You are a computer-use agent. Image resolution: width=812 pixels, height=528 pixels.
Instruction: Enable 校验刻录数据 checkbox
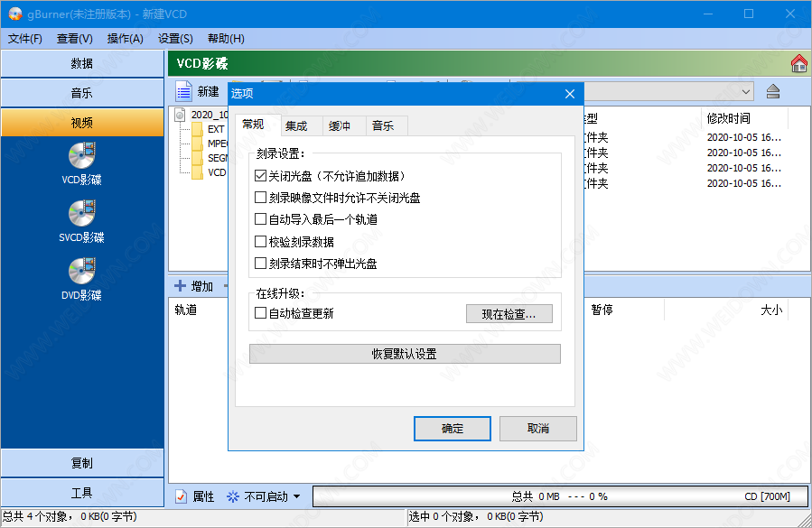click(x=260, y=242)
